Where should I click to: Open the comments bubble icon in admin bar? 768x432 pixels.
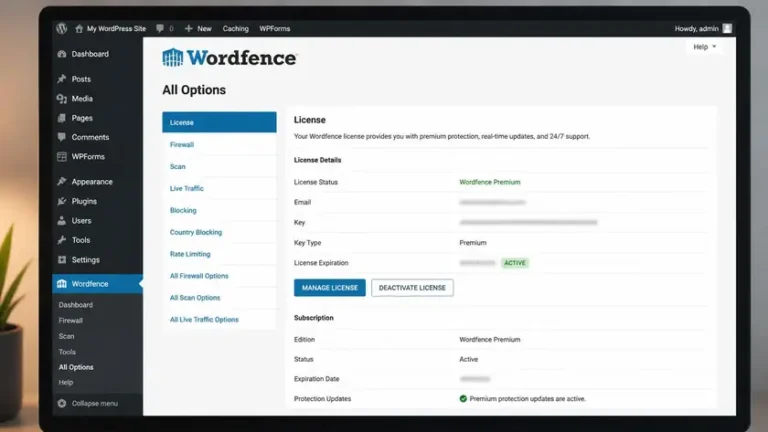(x=160, y=28)
